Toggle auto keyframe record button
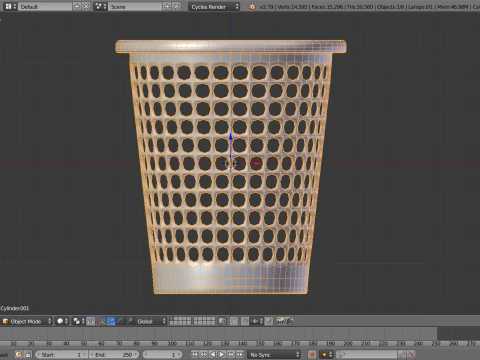 click(x=312, y=354)
